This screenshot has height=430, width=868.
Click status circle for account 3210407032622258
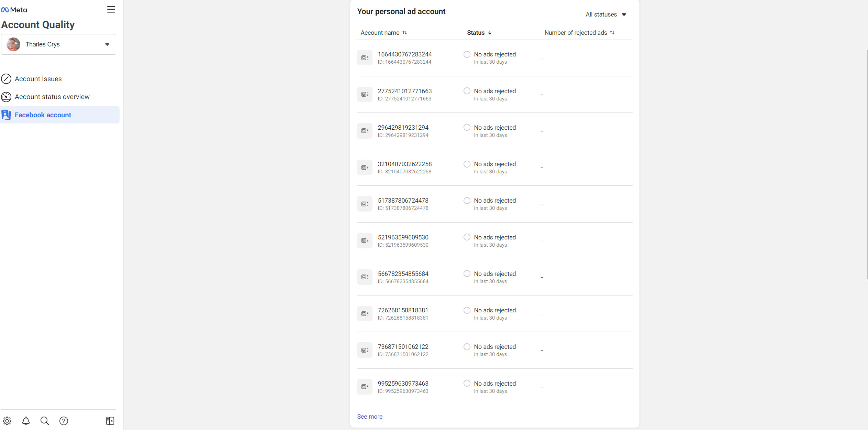point(467,164)
